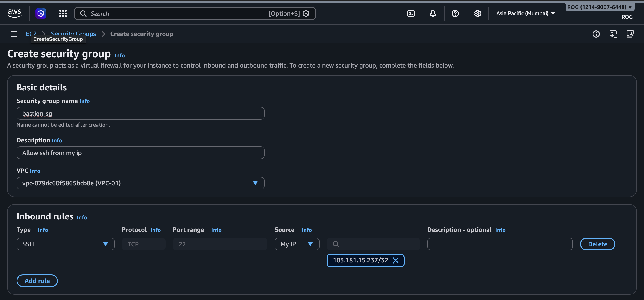Image resolution: width=644 pixels, height=300 pixels.
Task: Delete the SSH inbound rule
Action: (x=597, y=244)
